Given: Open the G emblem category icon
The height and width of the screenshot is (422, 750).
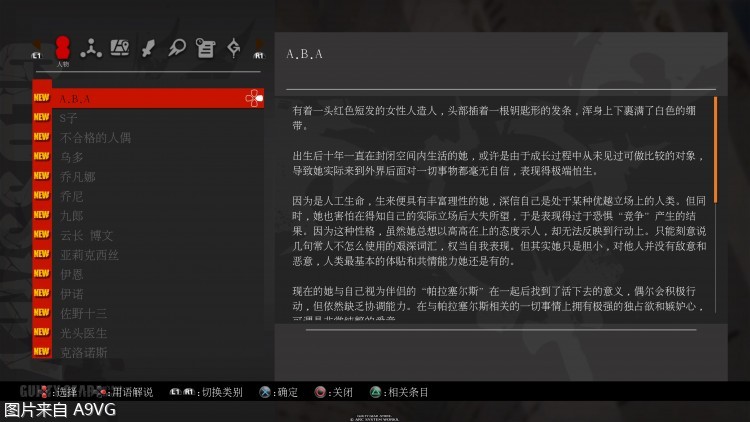Looking at the screenshot, I should [x=234, y=48].
